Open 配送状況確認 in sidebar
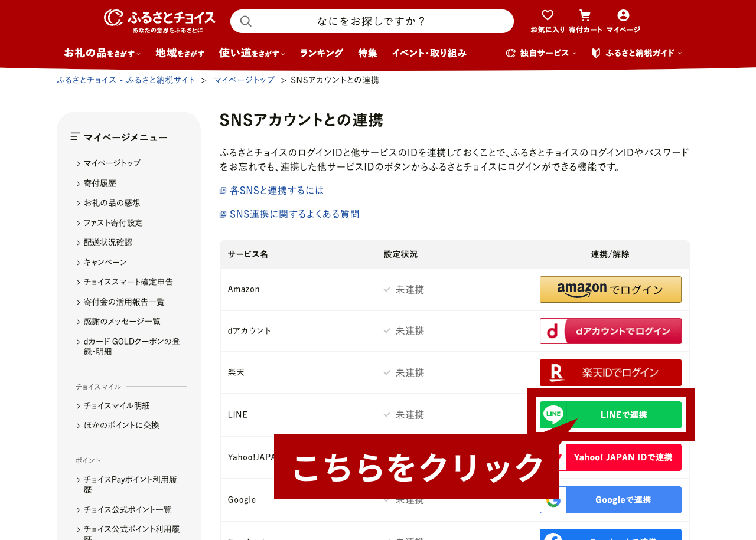The height and width of the screenshot is (540, 756). [x=107, y=242]
